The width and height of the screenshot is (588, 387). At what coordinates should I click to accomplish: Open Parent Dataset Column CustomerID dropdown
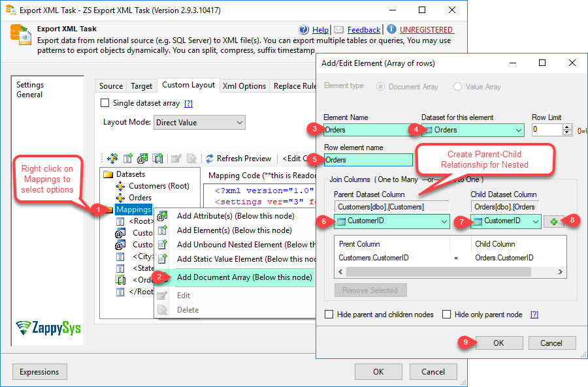(x=391, y=221)
